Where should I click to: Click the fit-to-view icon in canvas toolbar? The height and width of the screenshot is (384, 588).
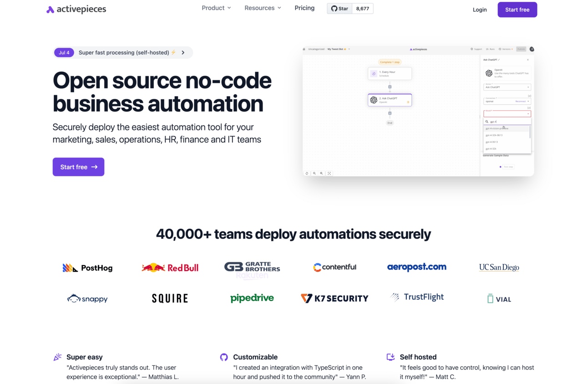[329, 174]
